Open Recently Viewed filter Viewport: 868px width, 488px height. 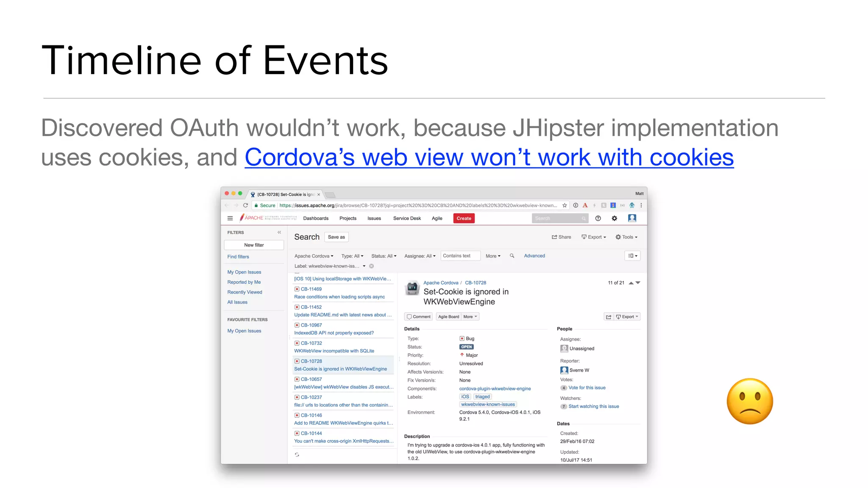(245, 292)
